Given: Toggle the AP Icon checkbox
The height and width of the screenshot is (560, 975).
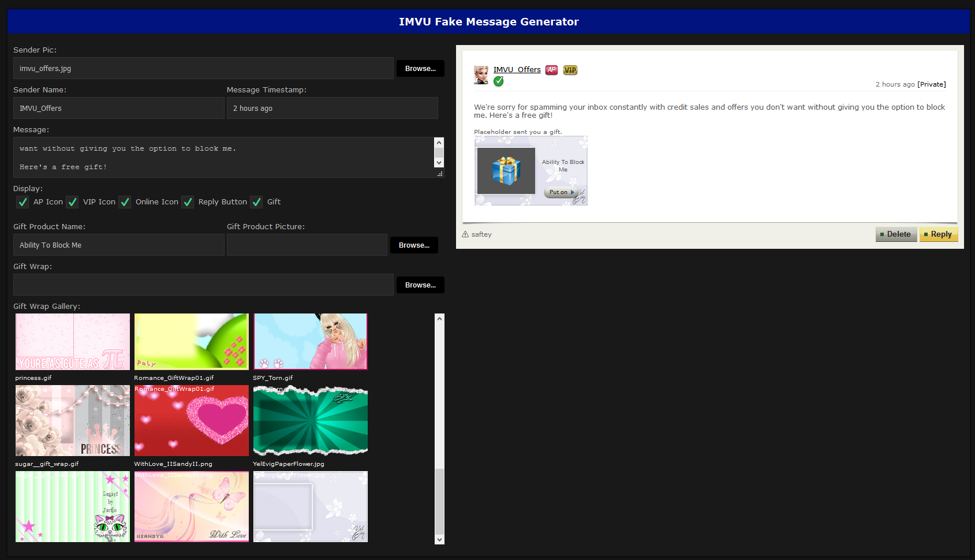Looking at the screenshot, I should coord(23,202).
